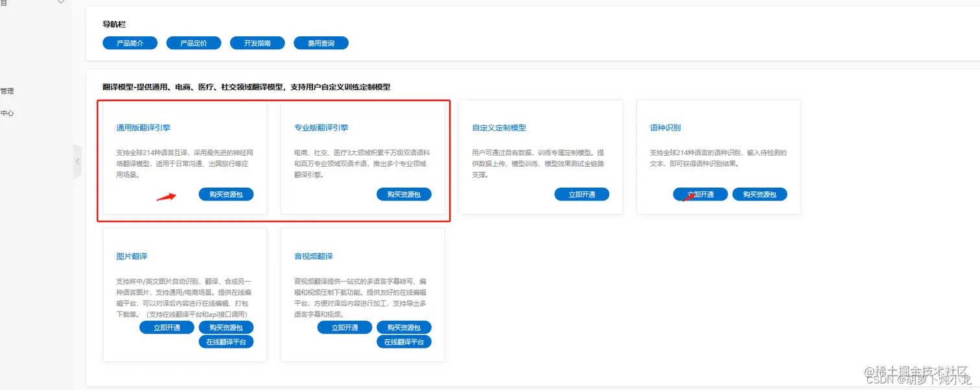Viewport: 980px width, 390px height.
Task: Click 立即开通 under 图片翻译
Action: (167, 327)
